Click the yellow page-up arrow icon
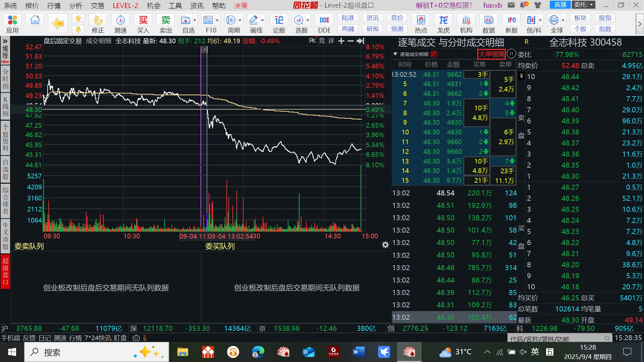 point(78,18)
